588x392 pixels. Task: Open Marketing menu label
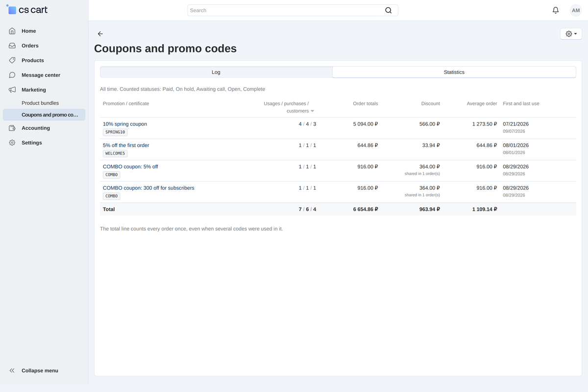coord(34,90)
